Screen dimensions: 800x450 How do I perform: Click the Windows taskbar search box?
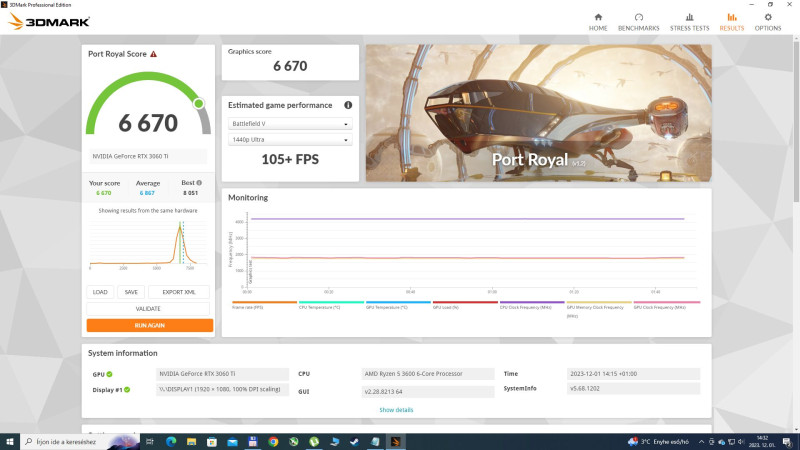pyautogui.click(x=79, y=442)
